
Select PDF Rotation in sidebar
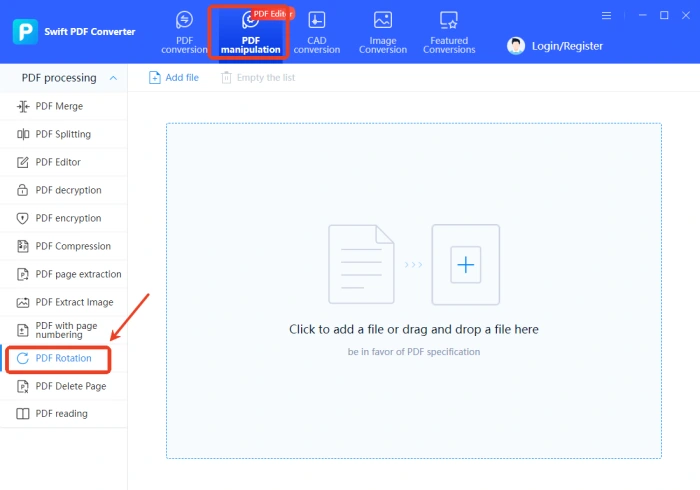64,358
